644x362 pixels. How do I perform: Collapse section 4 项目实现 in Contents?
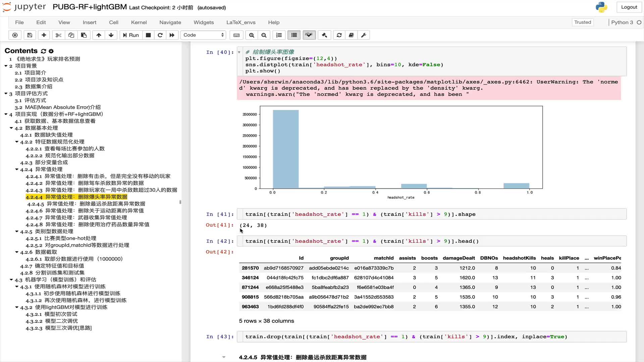pyautogui.click(x=6, y=114)
